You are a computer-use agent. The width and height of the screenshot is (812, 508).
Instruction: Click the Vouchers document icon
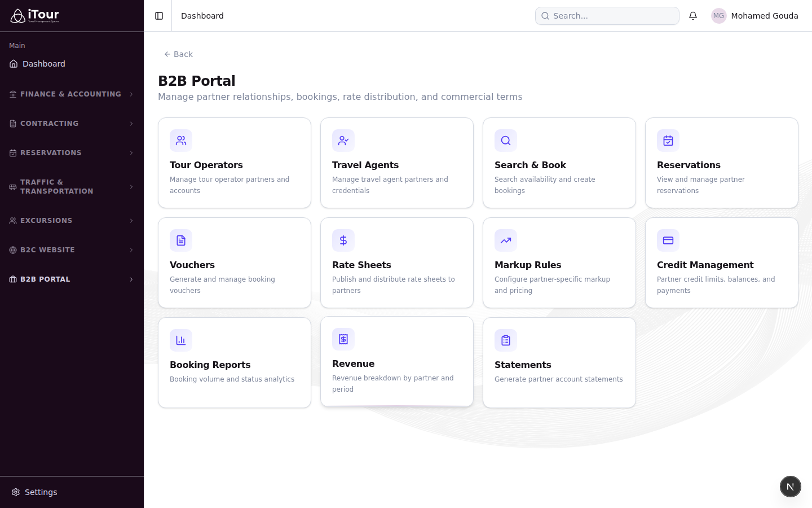point(181,240)
